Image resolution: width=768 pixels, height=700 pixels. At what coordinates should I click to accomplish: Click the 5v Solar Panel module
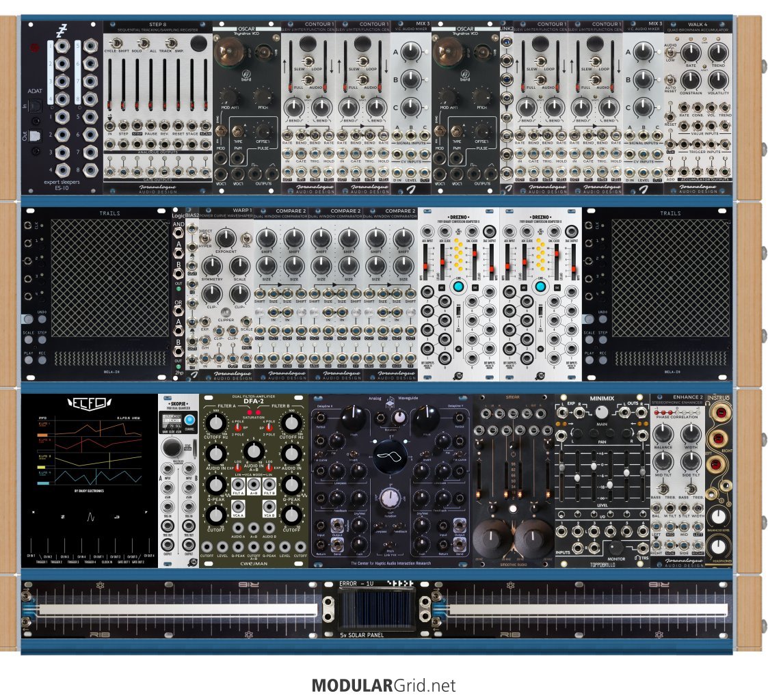(x=375, y=610)
